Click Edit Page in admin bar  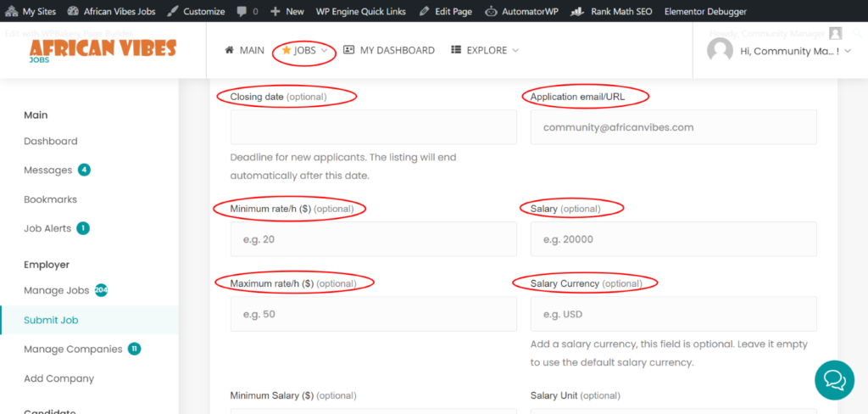coord(446,11)
